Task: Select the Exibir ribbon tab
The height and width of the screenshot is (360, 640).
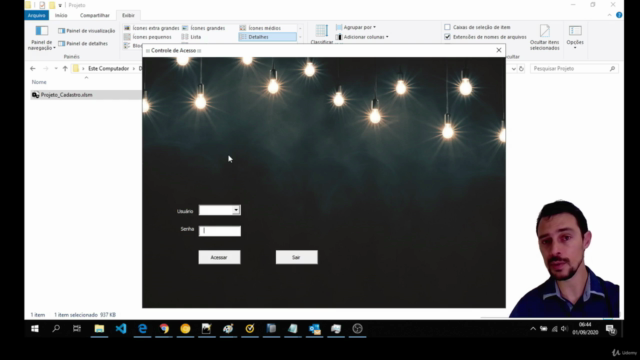Action: pyautogui.click(x=128, y=15)
